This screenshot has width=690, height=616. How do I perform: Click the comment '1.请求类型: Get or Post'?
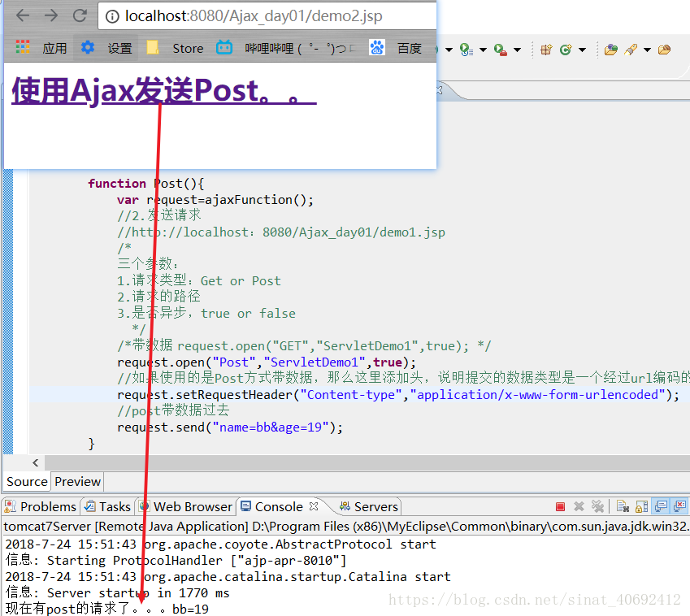198,280
